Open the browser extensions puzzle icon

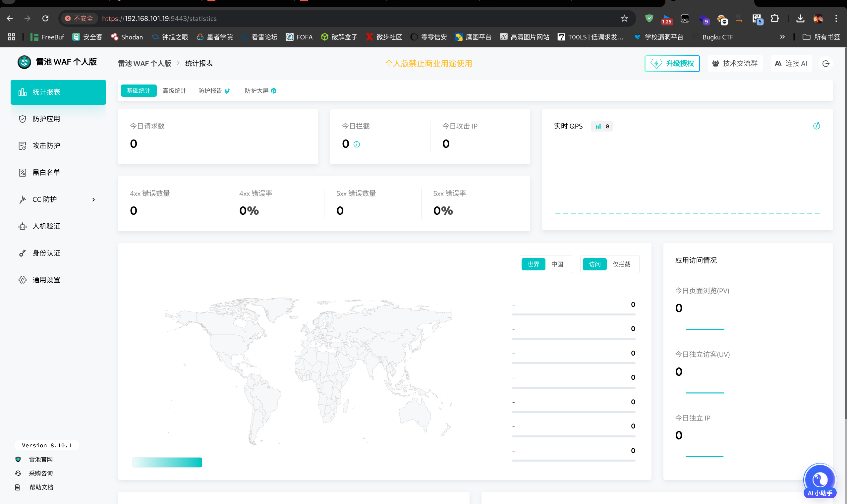[775, 18]
